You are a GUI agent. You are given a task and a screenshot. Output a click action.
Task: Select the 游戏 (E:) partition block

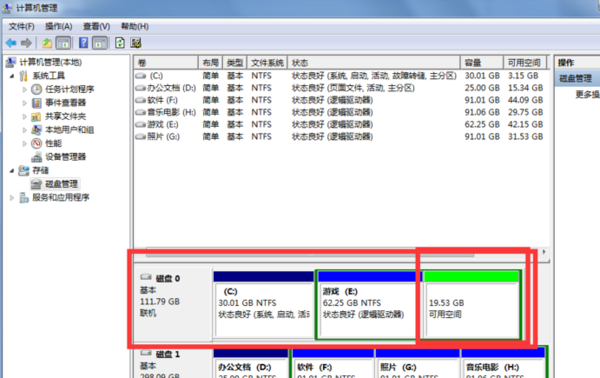pos(368,305)
